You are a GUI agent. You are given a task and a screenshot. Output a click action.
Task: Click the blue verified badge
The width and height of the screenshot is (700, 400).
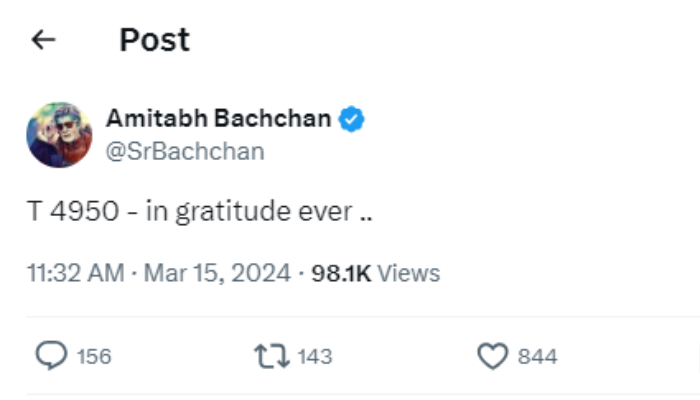351,118
